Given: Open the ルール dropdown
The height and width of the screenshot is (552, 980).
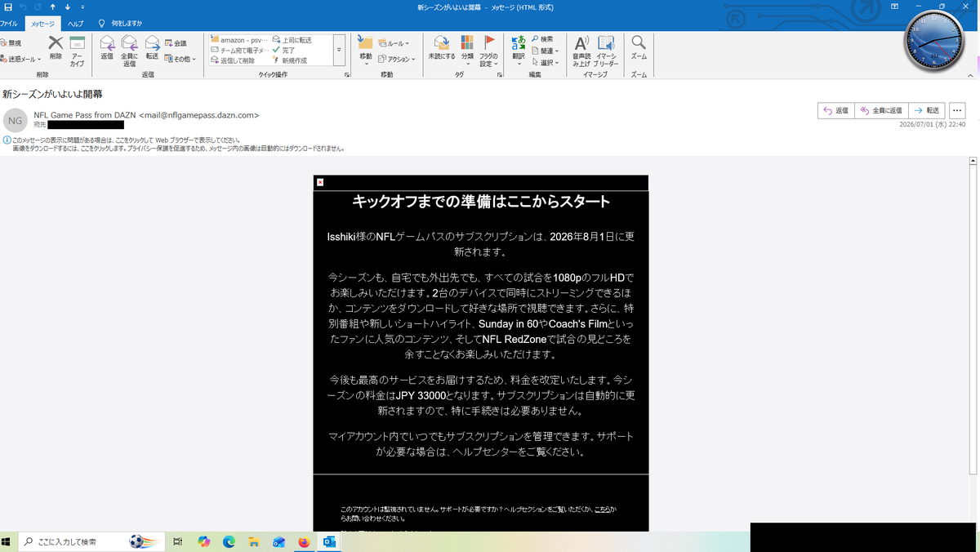Looking at the screenshot, I should point(394,43).
